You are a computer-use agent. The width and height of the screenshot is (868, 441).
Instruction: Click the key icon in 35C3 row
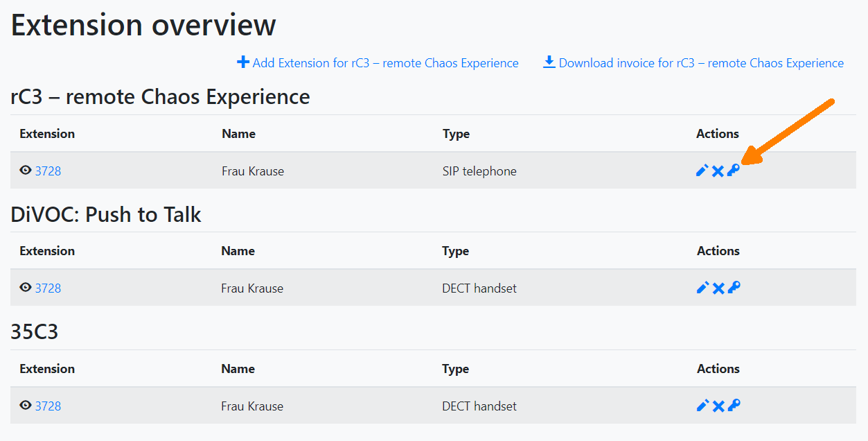pos(734,406)
